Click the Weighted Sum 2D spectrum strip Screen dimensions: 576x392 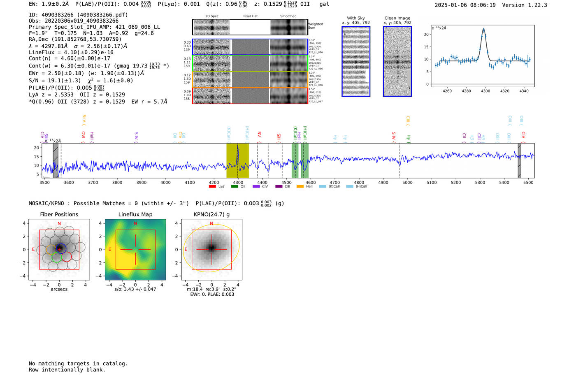tap(250, 27)
